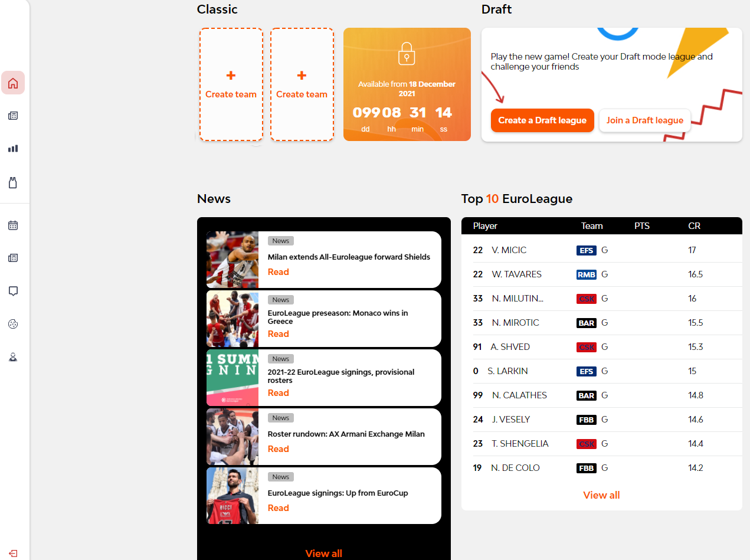Click View all under the News list

323,554
